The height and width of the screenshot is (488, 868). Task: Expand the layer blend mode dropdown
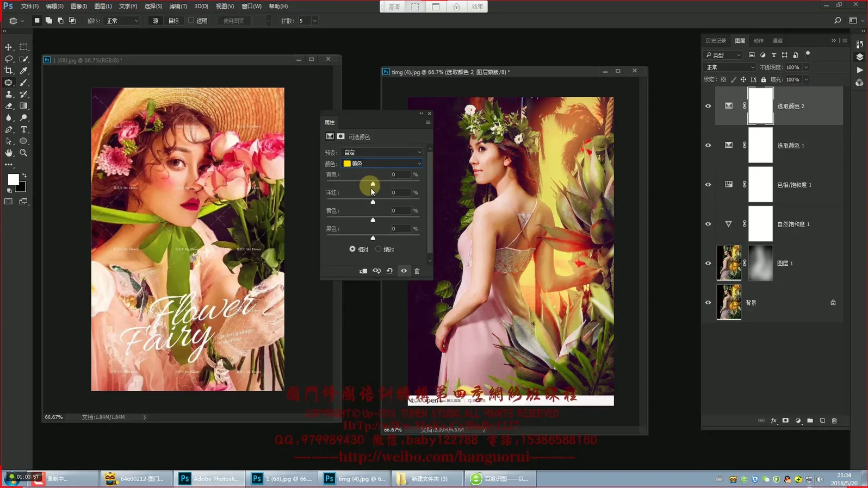pos(730,67)
